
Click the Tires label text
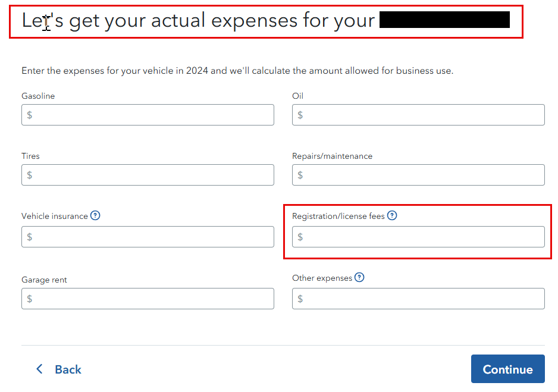(x=30, y=156)
